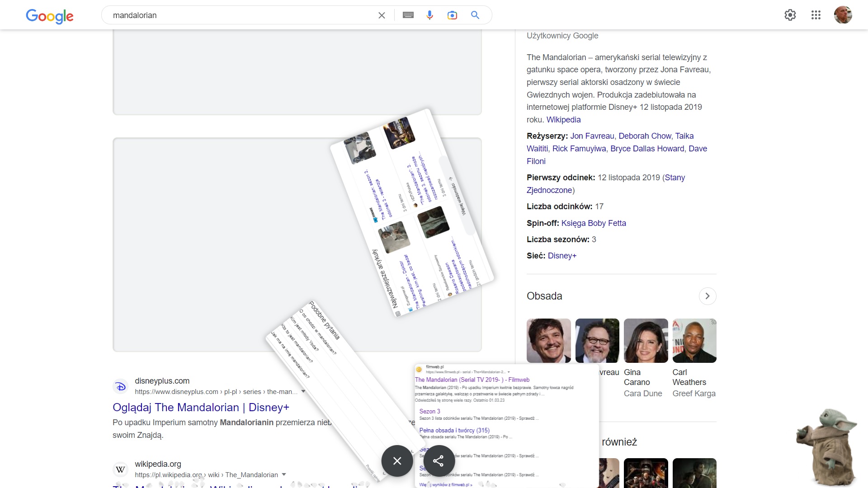The width and height of the screenshot is (868, 488).
Task: Click the share button
Action: [x=439, y=461]
